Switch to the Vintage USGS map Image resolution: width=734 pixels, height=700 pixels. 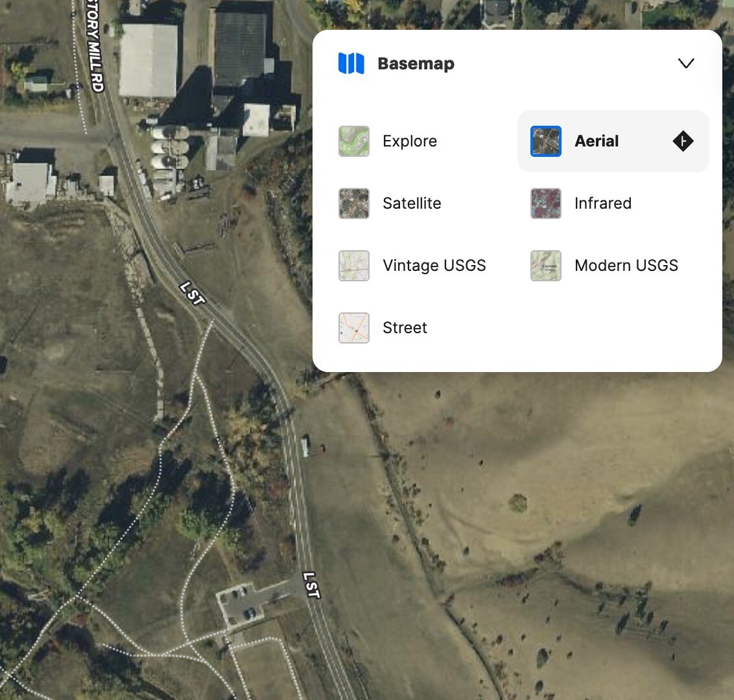click(x=434, y=265)
